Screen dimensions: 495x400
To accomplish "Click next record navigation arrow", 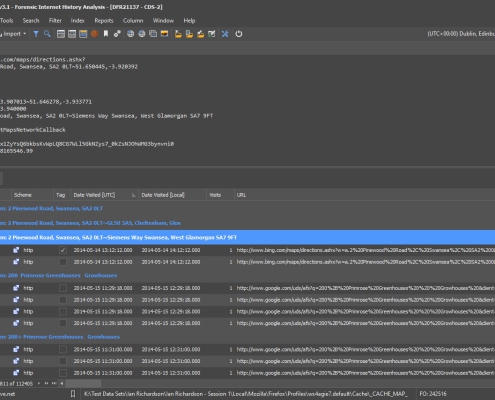I will click(x=39, y=383).
